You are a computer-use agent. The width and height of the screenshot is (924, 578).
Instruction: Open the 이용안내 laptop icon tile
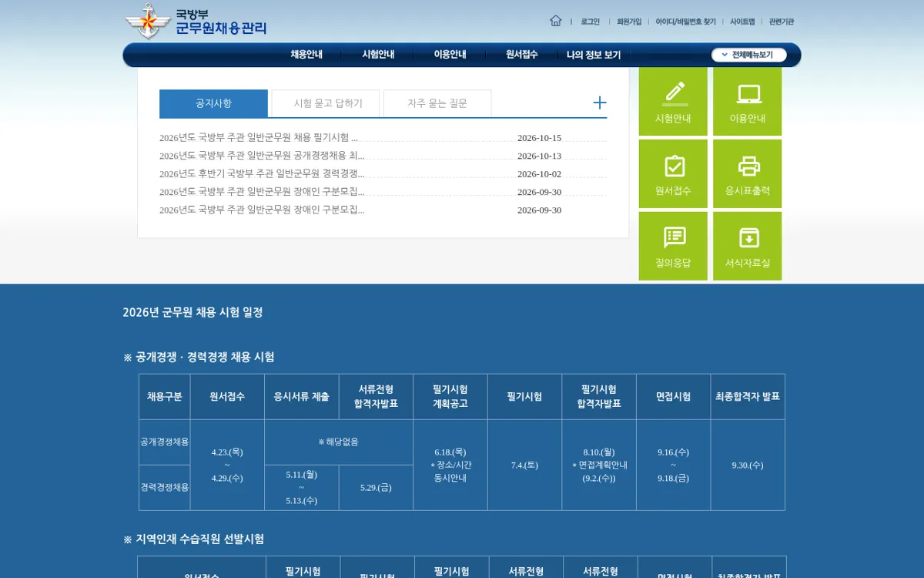pos(747,102)
